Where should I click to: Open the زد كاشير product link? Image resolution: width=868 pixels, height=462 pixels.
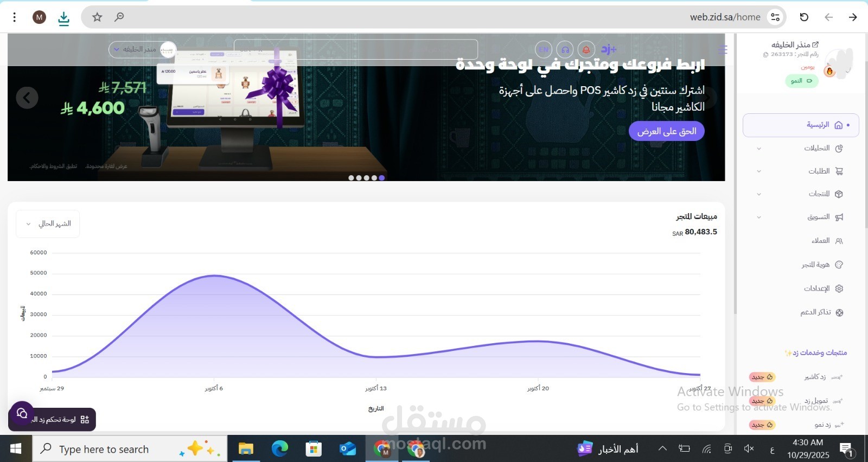tap(815, 377)
